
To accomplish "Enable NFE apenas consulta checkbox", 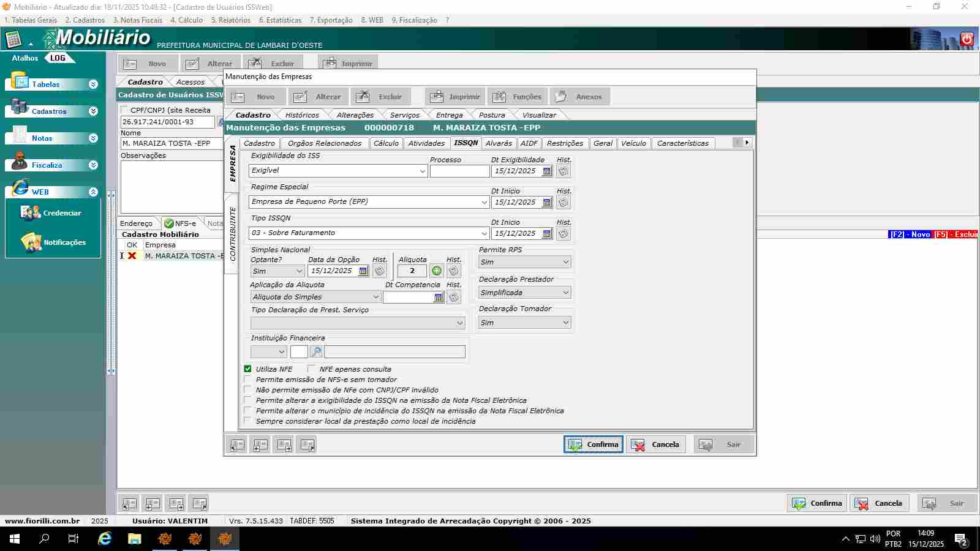I will click(312, 369).
